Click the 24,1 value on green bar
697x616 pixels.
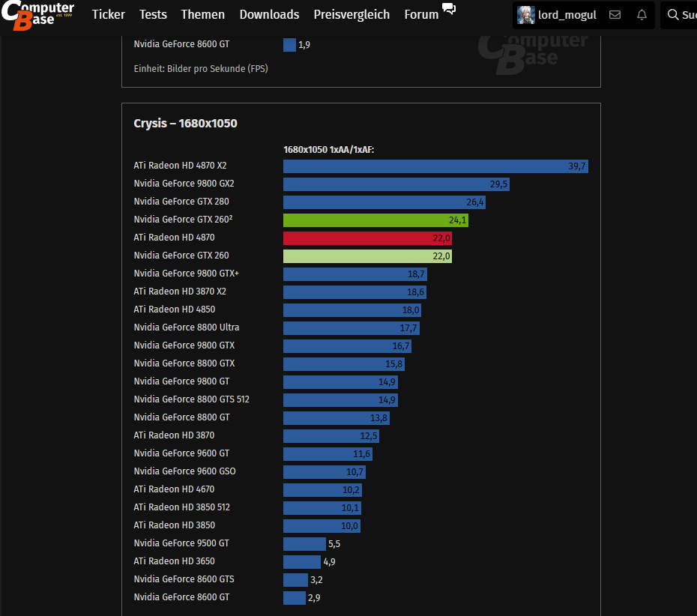457,220
